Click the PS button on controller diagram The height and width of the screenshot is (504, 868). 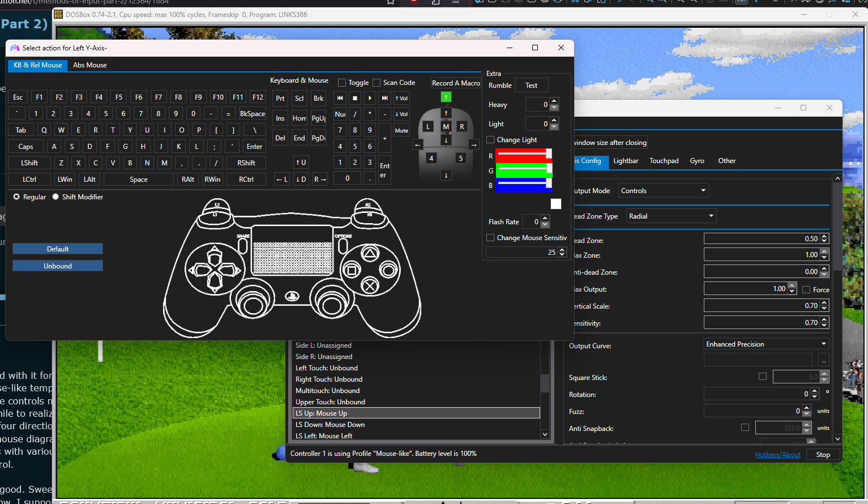[292, 296]
